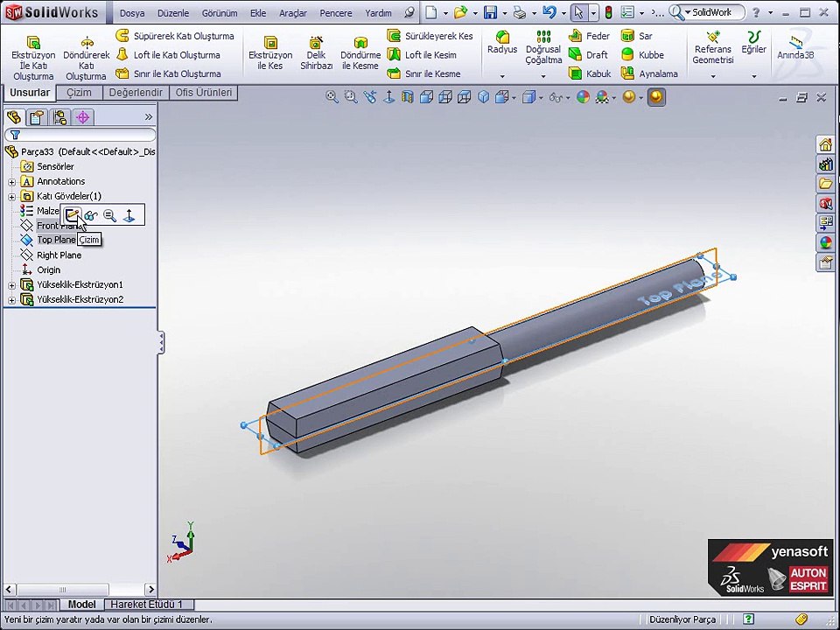The height and width of the screenshot is (630, 840).
Task: Choose Sürükleyerek Kes
Action: pos(430,36)
